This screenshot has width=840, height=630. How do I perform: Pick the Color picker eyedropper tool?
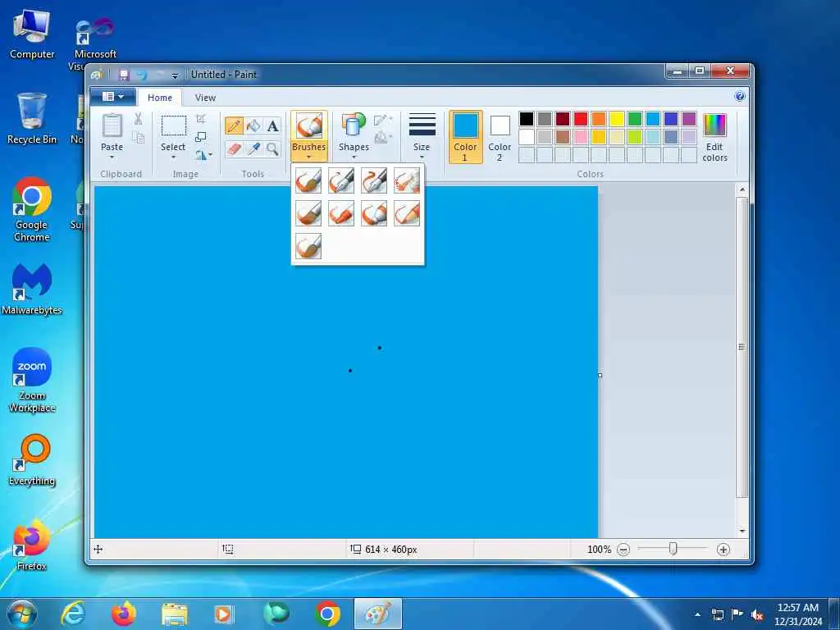click(253, 149)
